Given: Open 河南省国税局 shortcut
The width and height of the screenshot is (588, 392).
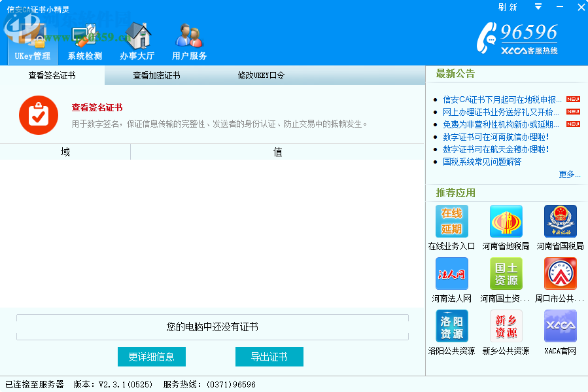Looking at the screenshot, I should tap(560, 222).
